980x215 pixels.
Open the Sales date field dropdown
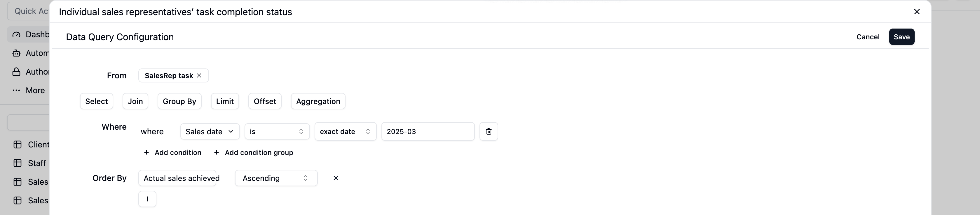coord(210,131)
